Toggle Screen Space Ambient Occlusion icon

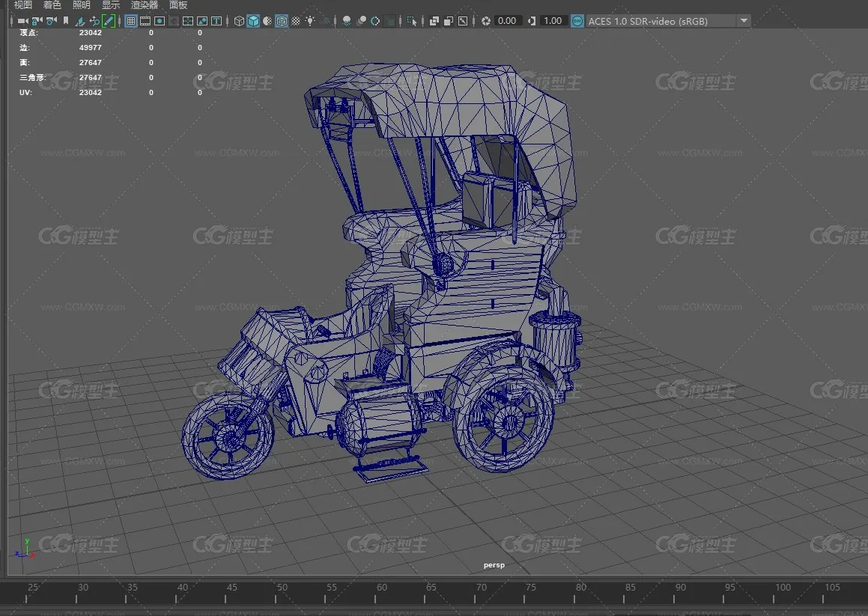tap(347, 21)
